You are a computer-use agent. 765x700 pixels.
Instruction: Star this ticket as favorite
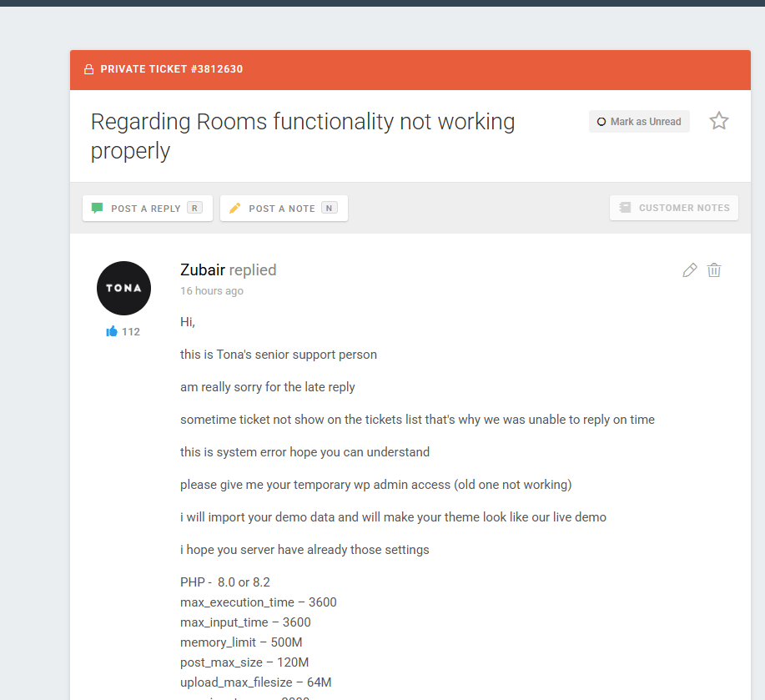tap(718, 121)
